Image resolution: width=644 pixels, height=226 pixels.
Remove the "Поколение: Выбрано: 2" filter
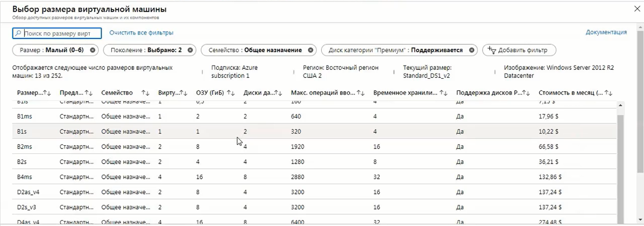pyautogui.click(x=190, y=50)
